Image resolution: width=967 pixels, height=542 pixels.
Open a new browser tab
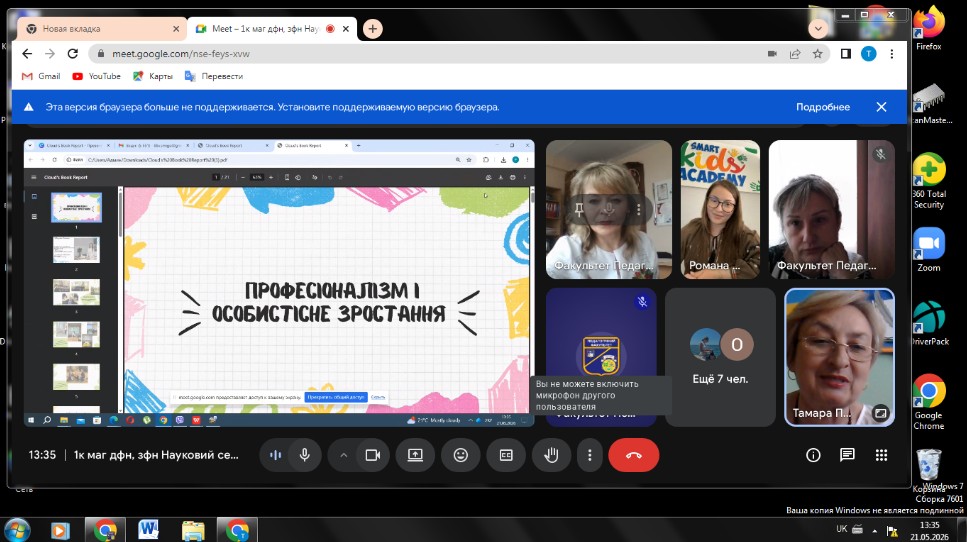372,29
